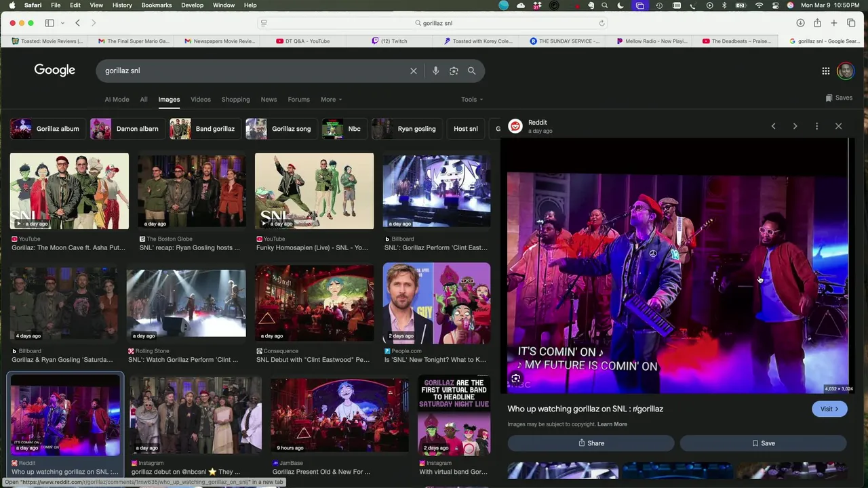Switch to the Twitch tab

click(390, 41)
